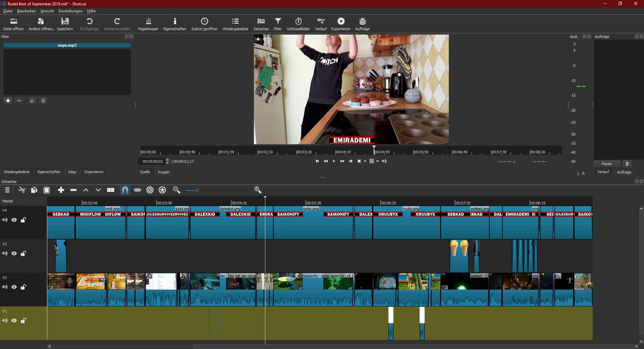The image size is (644, 349).
Task: Open the Ansicht menu
Action: pyautogui.click(x=47, y=11)
